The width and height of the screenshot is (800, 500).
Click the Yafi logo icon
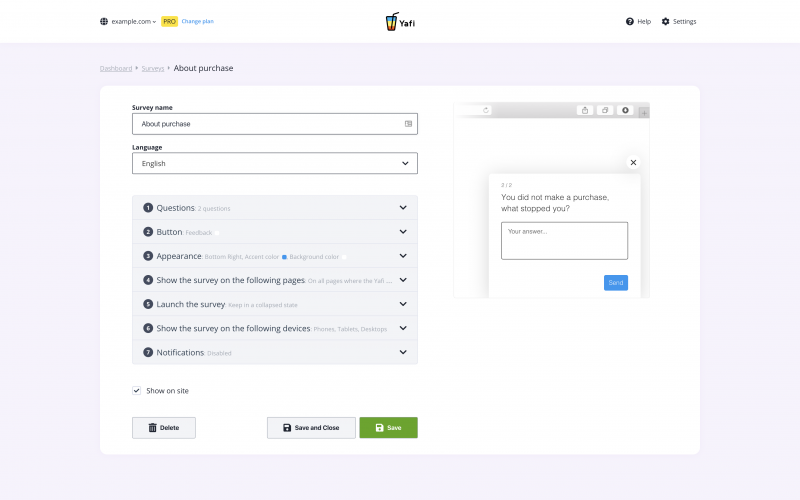tap(392, 21)
